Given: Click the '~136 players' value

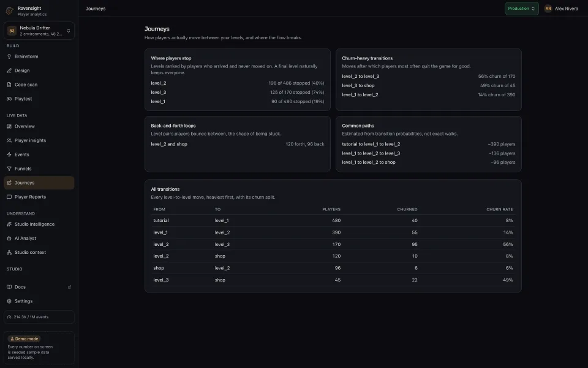Looking at the screenshot, I should tap(502, 153).
